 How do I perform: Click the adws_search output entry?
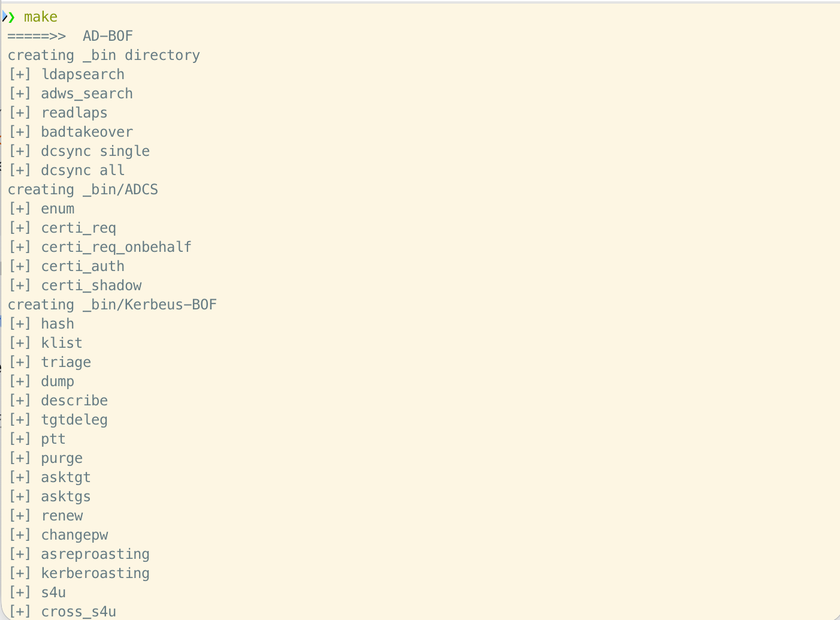click(x=87, y=94)
